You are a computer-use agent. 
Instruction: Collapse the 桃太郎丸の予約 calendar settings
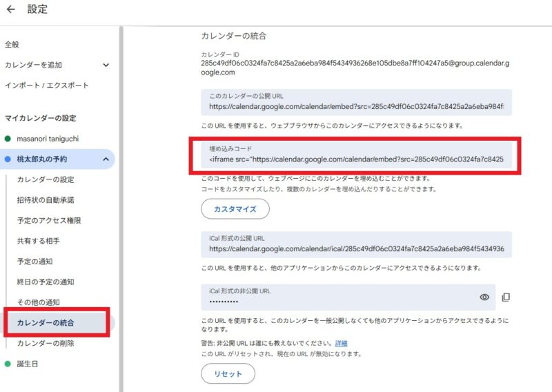point(106,159)
